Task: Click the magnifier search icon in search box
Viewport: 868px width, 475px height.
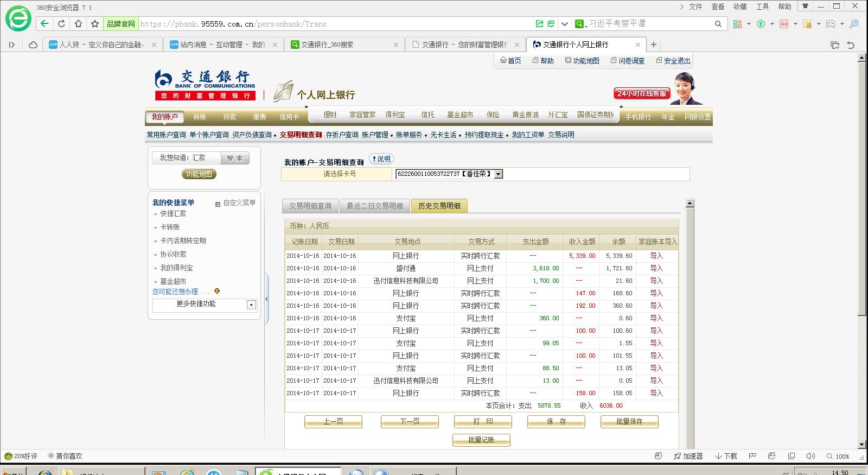Action: (718, 24)
